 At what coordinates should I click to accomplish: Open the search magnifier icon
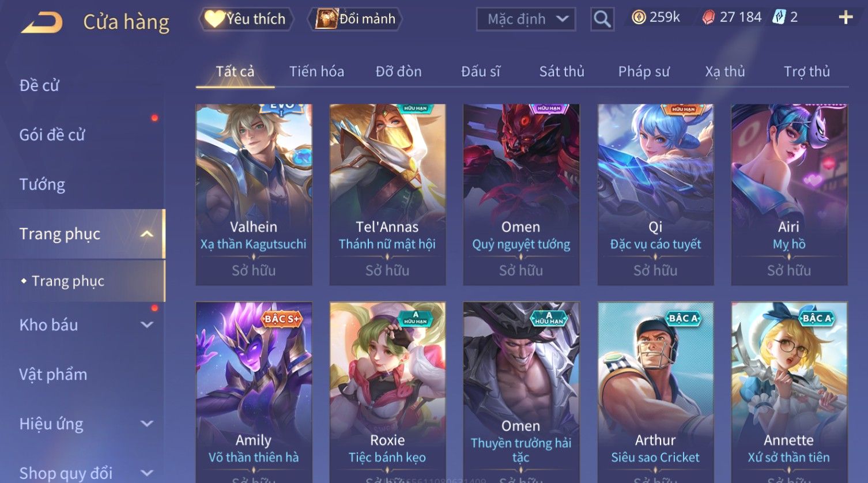pyautogui.click(x=602, y=19)
